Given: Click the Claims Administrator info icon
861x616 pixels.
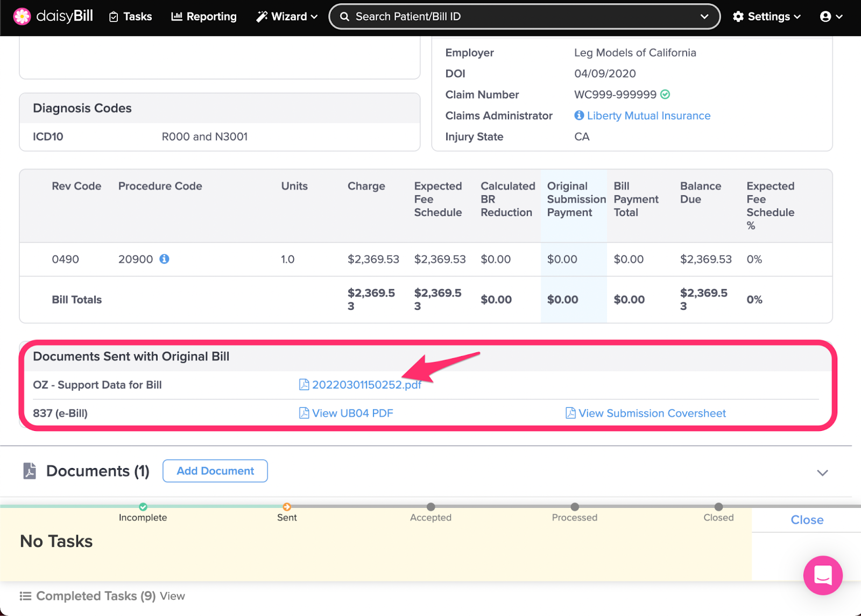Looking at the screenshot, I should click(x=579, y=115).
